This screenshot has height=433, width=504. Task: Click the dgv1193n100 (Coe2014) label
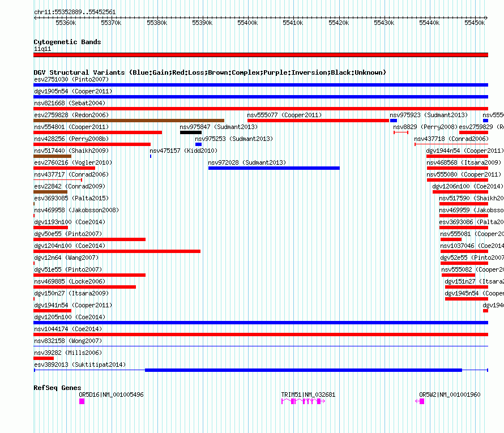pos(70,222)
